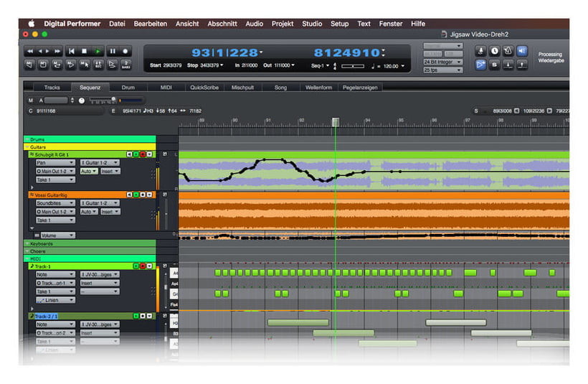Collapse the Guitars track folder
This screenshot has height=384, width=588.
click(27, 146)
